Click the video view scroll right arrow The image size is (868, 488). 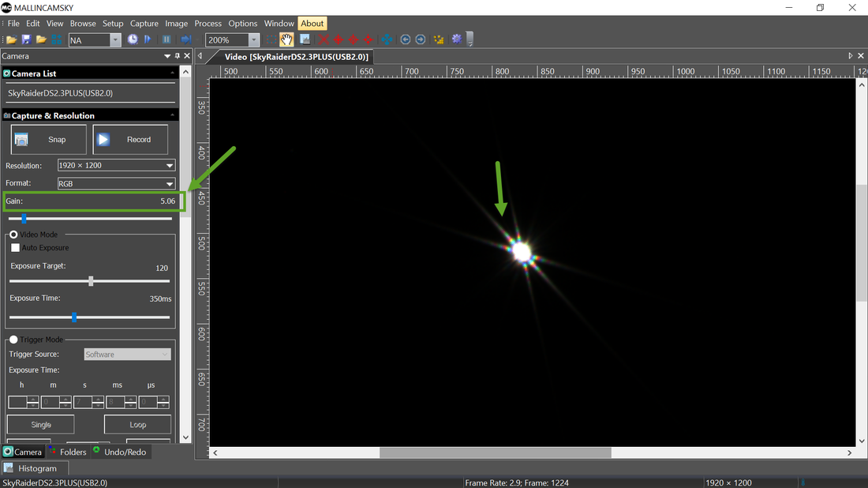[x=850, y=453]
